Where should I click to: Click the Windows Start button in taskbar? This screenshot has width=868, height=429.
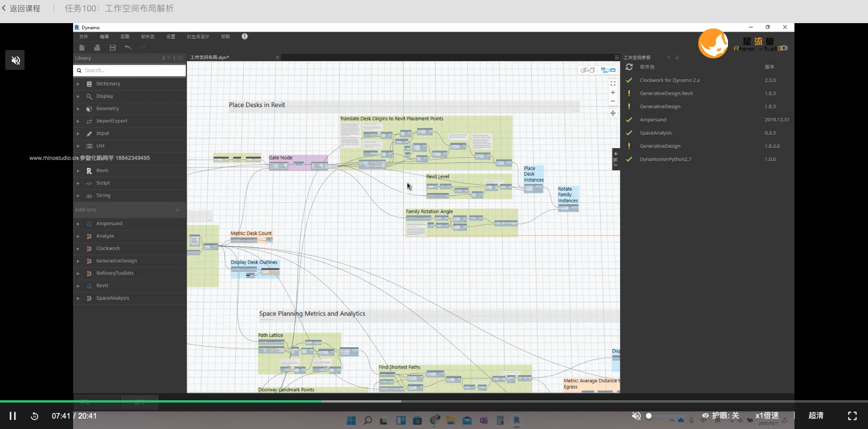coord(351,421)
